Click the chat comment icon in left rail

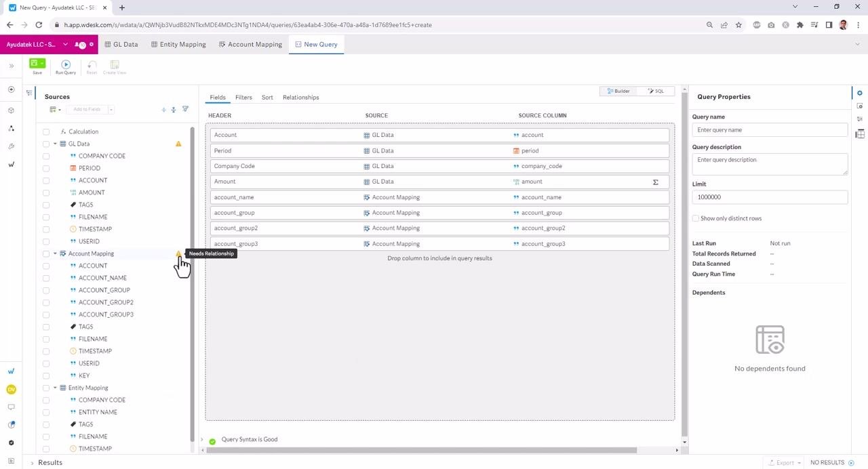[x=11, y=407]
